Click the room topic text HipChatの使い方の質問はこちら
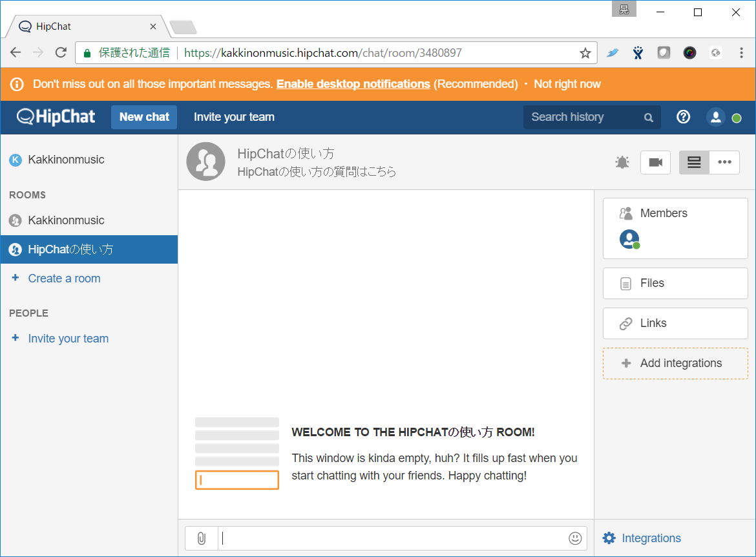Image resolution: width=756 pixels, height=557 pixels. point(317,172)
